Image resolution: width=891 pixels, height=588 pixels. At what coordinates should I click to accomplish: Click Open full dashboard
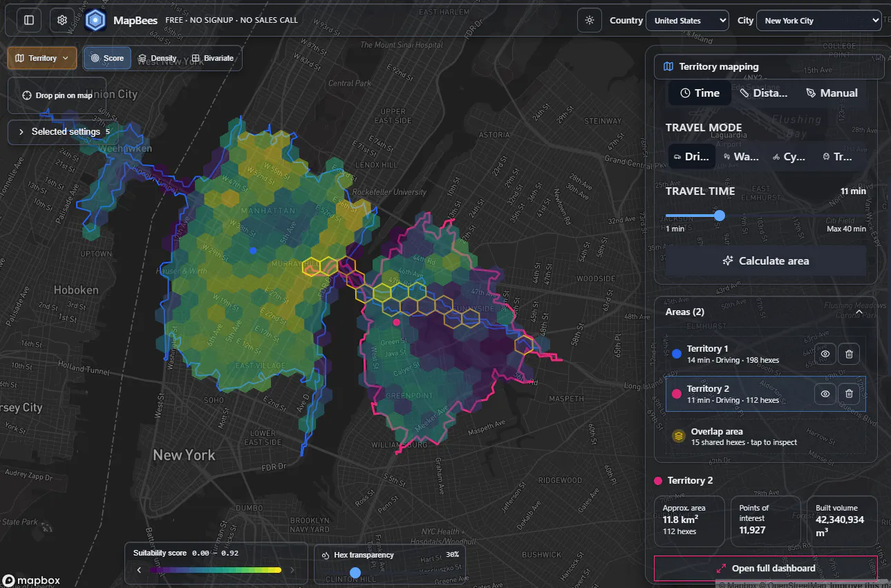pyautogui.click(x=765, y=569)
